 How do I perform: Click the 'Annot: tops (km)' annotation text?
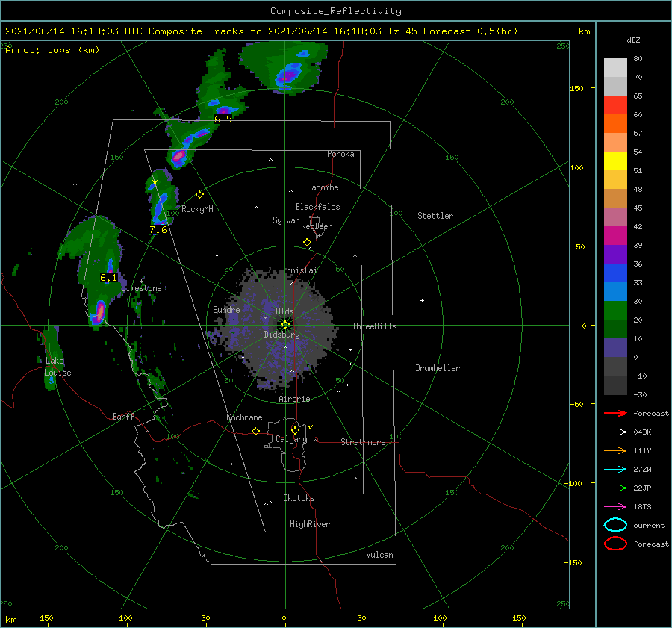[x=52, y=50]
